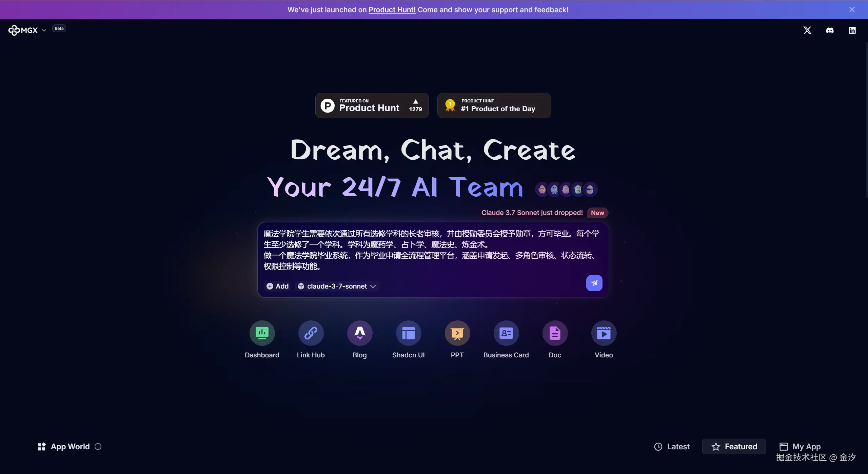Screen dimensions: 868x474
Task: Open the Shadcn UI template
Action: pyautogui.click(x=408, y=333)
